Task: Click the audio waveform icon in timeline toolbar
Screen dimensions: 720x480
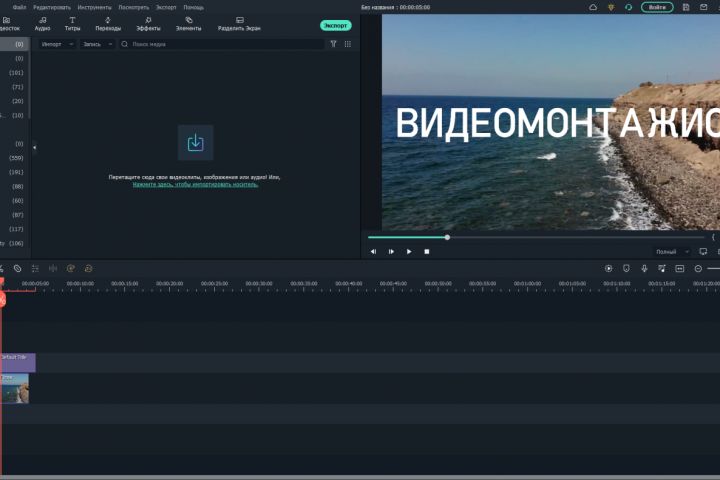Action: [53, 269]
